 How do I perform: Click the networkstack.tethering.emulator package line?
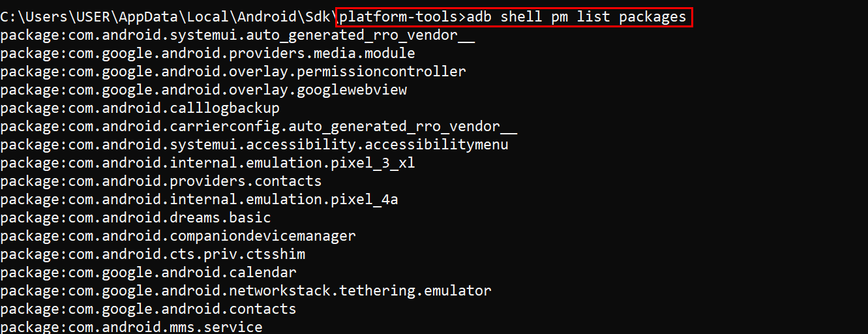pyautogui.click(x=246, y=291)
